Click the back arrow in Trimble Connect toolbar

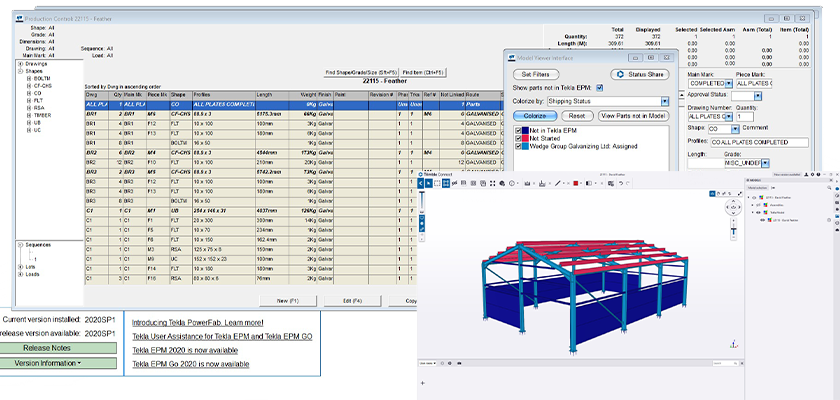click(421, 183)
